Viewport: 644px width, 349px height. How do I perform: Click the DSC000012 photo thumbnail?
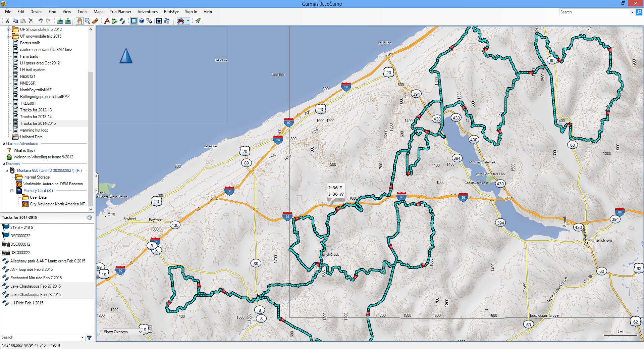(6, 244)
